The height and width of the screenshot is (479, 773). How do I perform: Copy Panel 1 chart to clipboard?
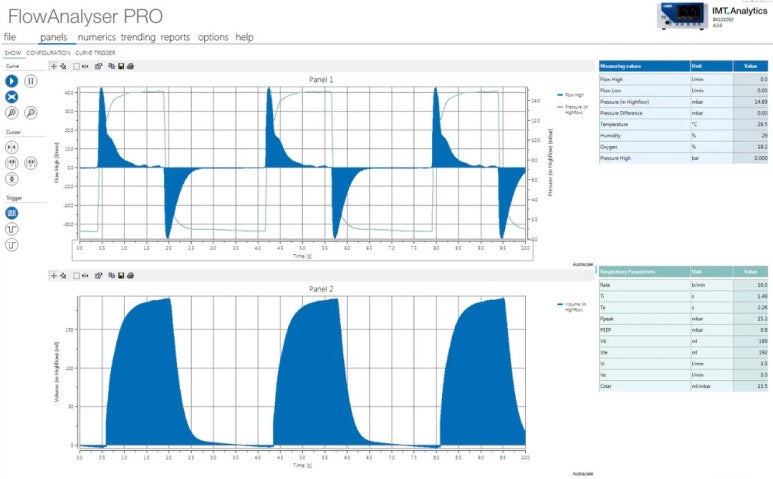[x=111, y=66]
